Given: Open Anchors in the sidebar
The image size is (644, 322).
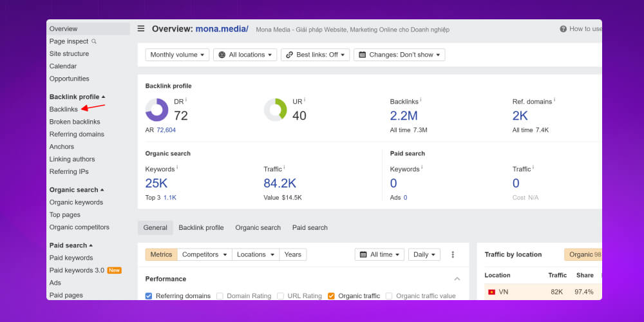Looking at the screenshot, I should (62, 147).
